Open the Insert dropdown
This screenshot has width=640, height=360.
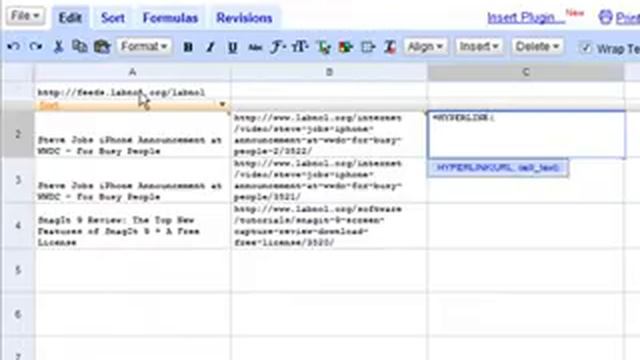(479, 47)
